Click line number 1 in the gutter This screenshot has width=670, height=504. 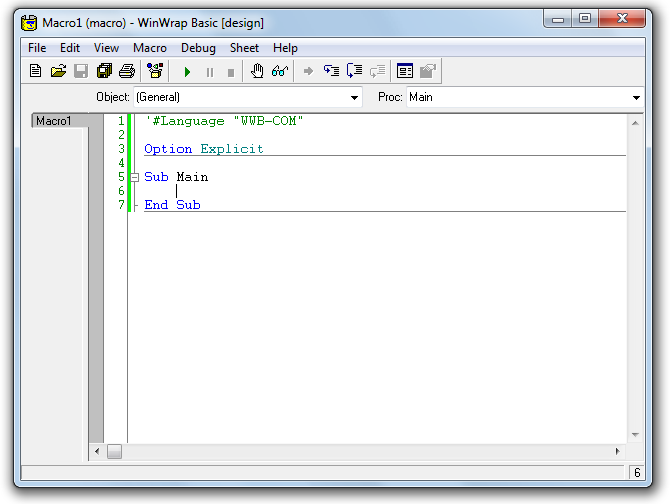[121, 121]
